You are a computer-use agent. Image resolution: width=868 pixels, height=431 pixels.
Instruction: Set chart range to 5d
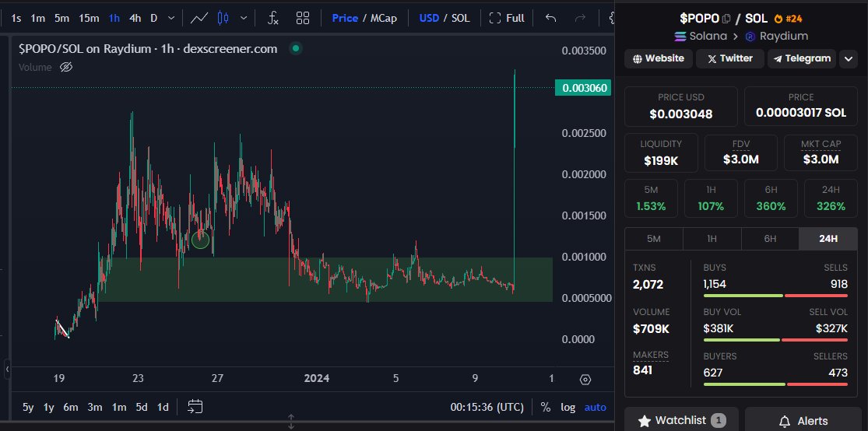pos(142,407)
